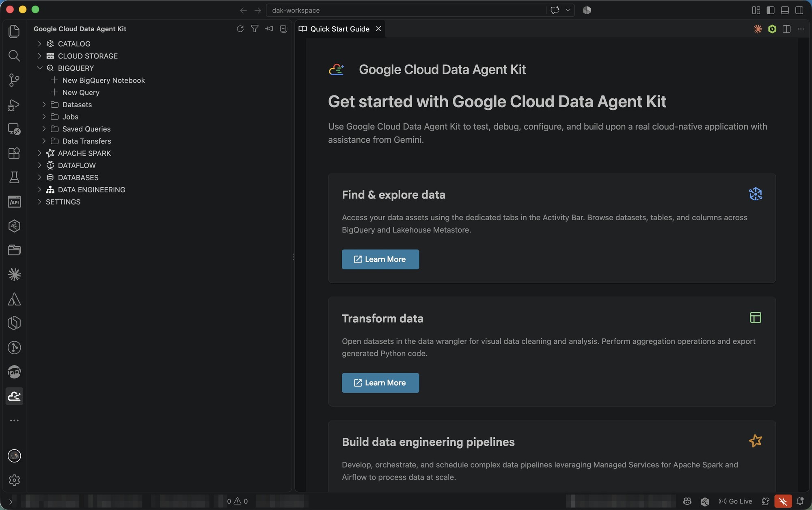The height and width of the screenshot is (510, 812).
Task: Collapse all tree items in sidebar
Action: (283, 29)
